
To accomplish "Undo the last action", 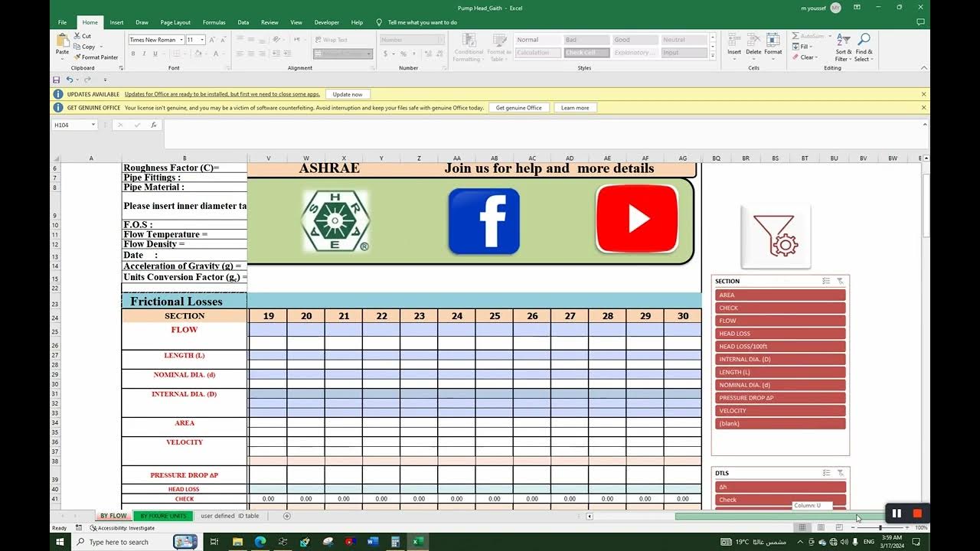I will coord(69,80).
